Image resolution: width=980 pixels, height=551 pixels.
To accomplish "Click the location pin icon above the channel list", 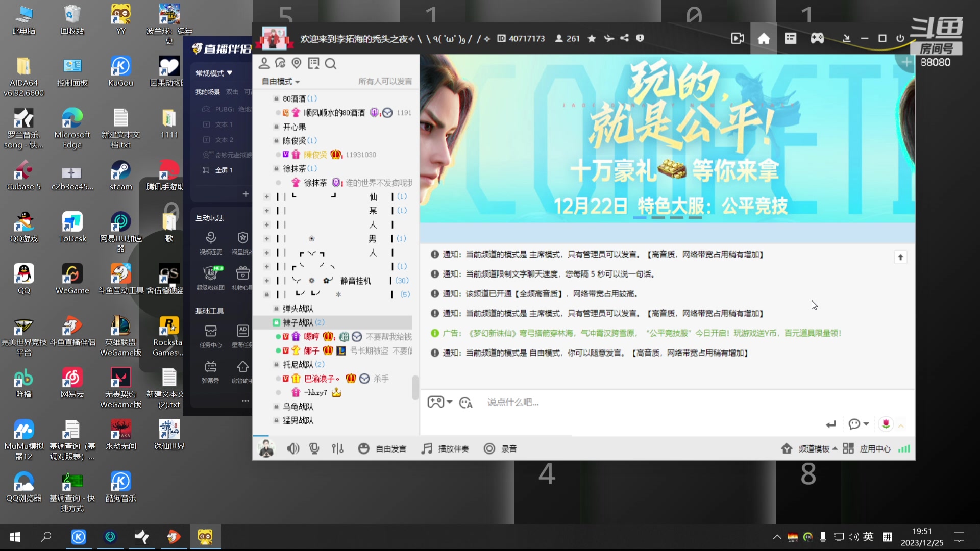I will 297,63.
